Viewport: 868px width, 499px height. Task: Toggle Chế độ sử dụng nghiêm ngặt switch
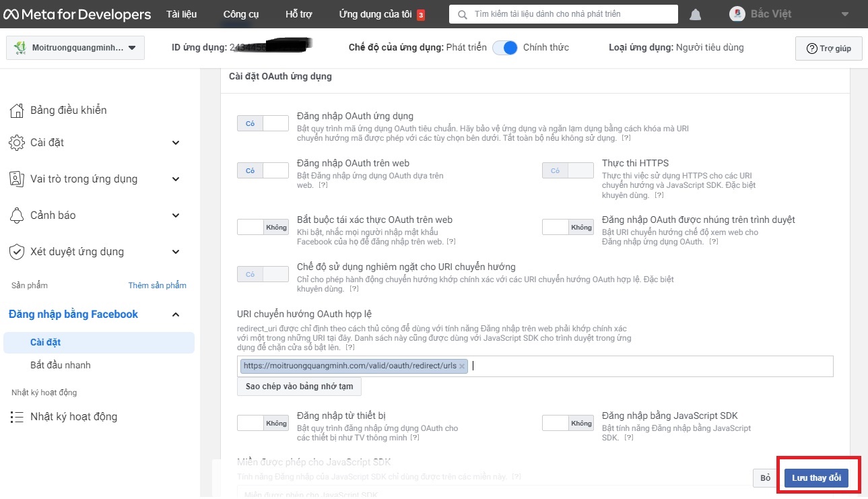point(263,274)
